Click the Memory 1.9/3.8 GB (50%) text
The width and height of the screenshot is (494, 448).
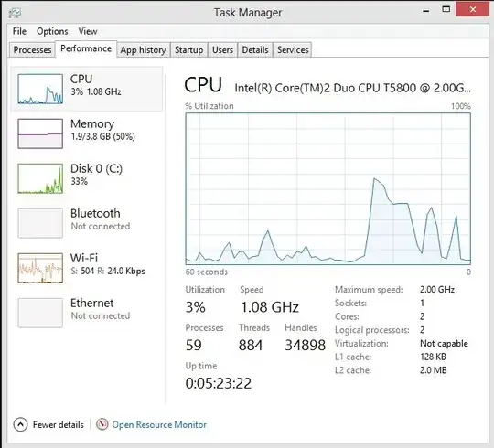[x=103, y=136]
